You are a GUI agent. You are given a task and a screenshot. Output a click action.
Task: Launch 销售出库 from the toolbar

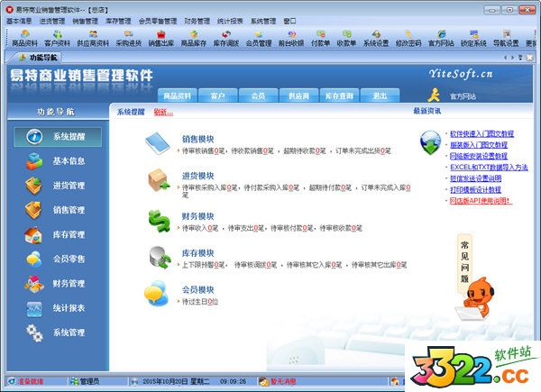(161, 38)
